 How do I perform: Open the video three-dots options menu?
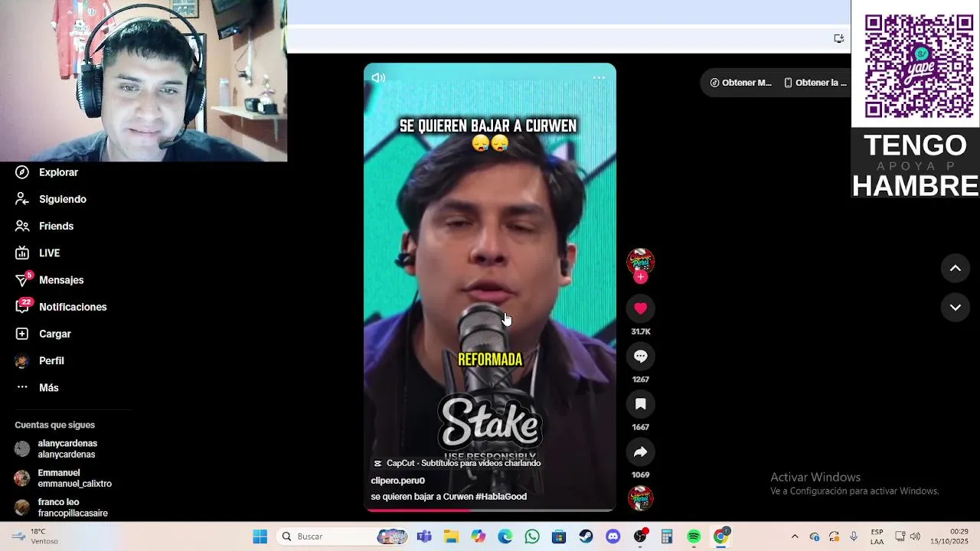click(599, 77)
